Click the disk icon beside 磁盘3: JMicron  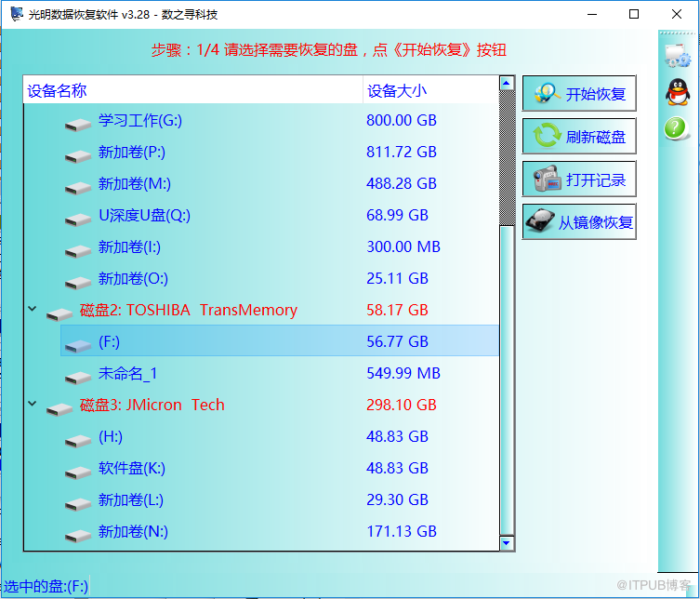(59, 409)
